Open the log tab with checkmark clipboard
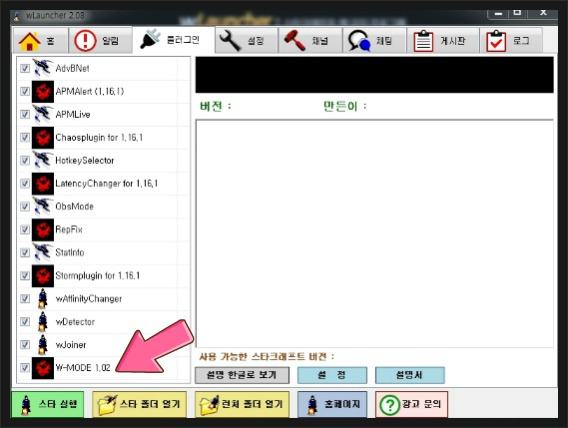Image resolution: width=568 pixels, height=428 pixels. 511,41
